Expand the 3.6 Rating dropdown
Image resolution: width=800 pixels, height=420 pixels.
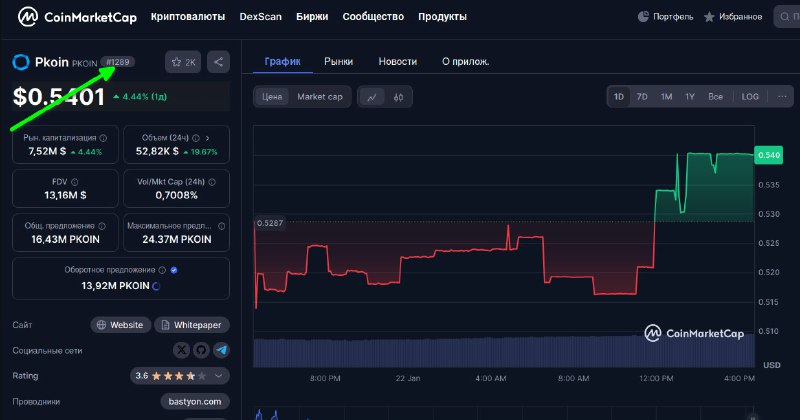(219, 376)
